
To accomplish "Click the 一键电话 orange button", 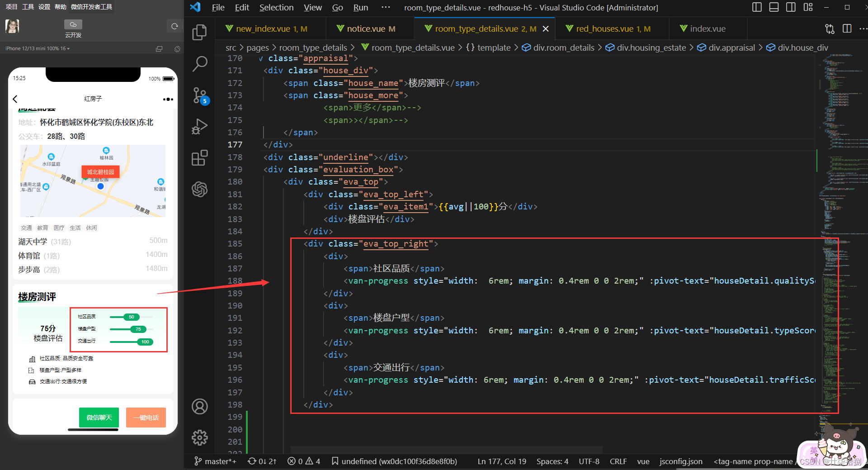I will click(146, 418).
